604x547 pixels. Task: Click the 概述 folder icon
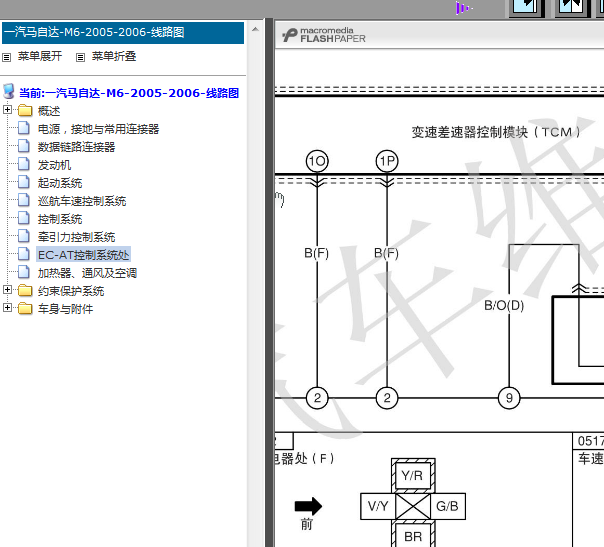point(25,110)
